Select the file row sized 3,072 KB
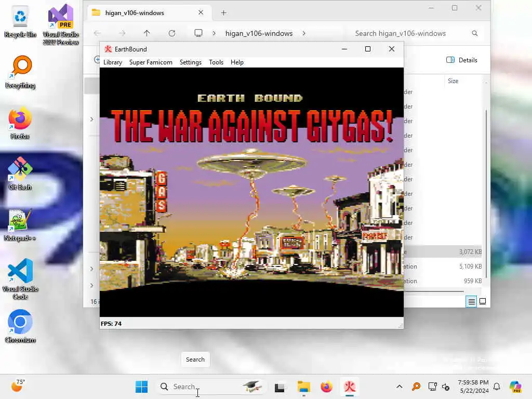This screenshot has width=532, height=399. pos(443,252)
